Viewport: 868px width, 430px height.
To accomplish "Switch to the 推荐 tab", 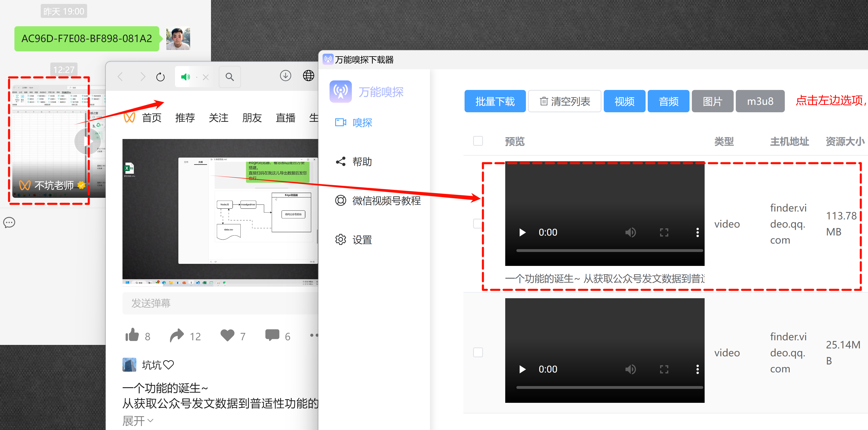I will click(x=185, y=118).
